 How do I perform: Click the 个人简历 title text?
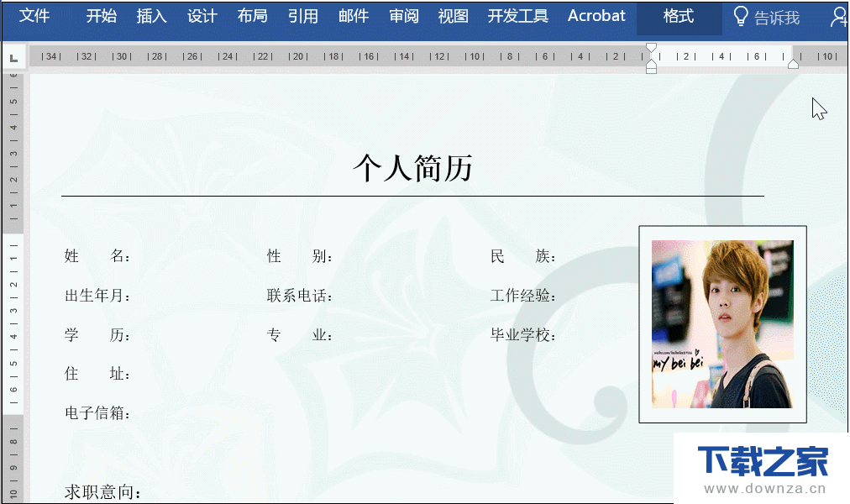click(x=413, y=168)
